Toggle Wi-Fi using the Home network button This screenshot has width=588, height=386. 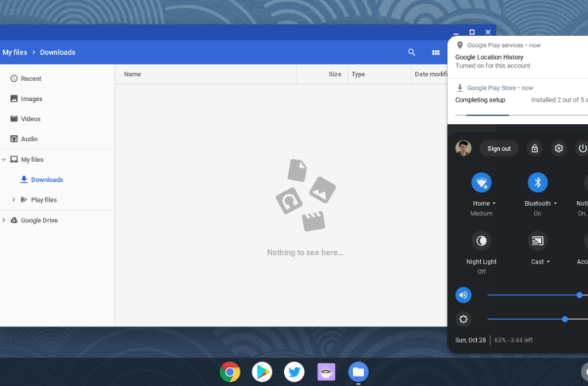point(481,182)
